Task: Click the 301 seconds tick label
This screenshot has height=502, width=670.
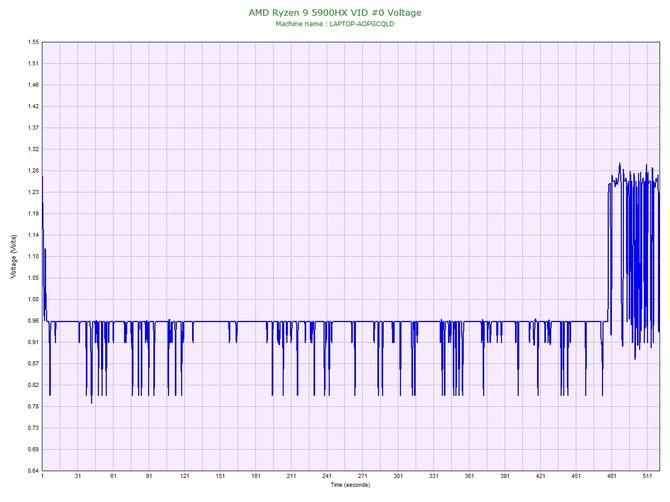Action: point(398,476)
